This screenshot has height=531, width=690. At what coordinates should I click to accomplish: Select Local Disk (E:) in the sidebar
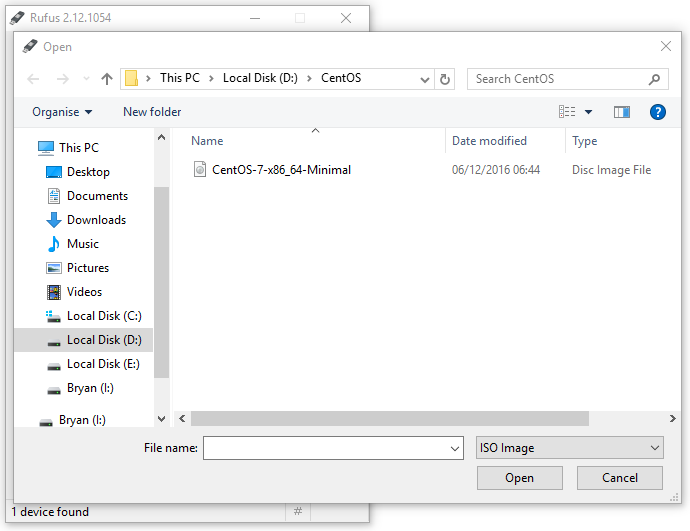point(103,364)
